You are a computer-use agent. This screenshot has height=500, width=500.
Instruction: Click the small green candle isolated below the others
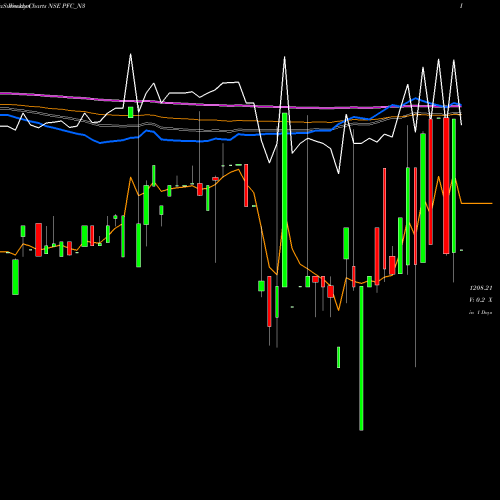pos(339,357)
